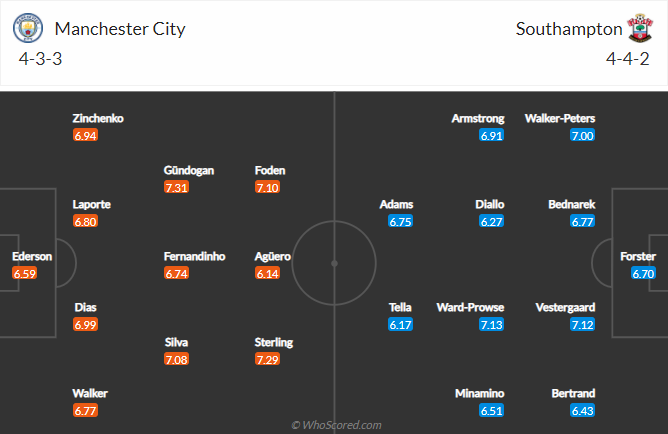Select Gündogan's 7.31 rating badge
The height and width of the screenshot is (434, 668).
(x=177, y=188)
